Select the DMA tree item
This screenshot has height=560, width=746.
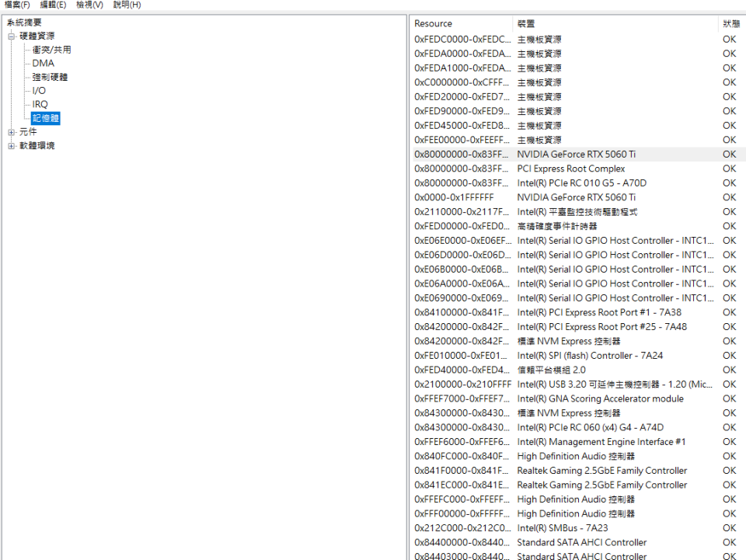click(x=43, y=64)
